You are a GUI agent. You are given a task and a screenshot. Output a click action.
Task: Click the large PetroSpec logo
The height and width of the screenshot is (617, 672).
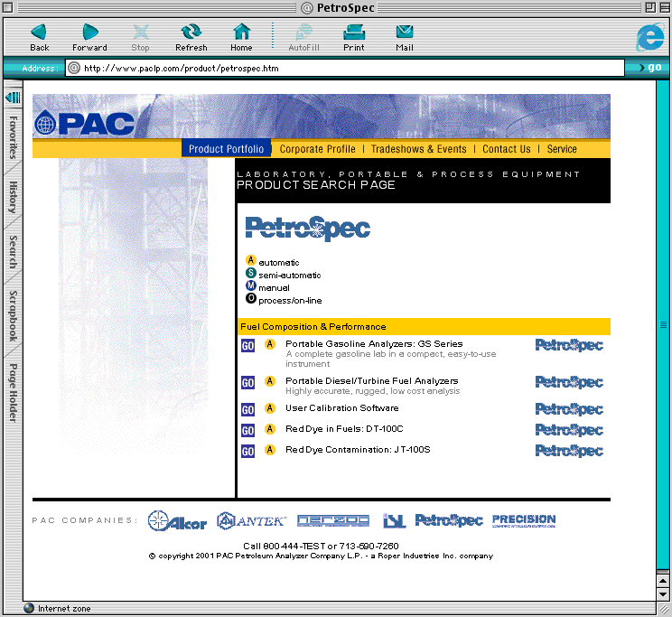pos(308,229)
